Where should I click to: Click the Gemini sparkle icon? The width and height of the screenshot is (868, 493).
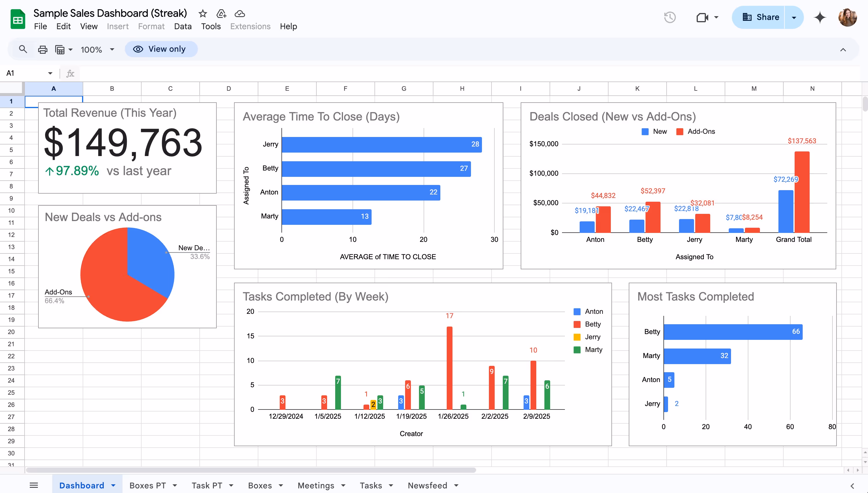coord(819,17)
